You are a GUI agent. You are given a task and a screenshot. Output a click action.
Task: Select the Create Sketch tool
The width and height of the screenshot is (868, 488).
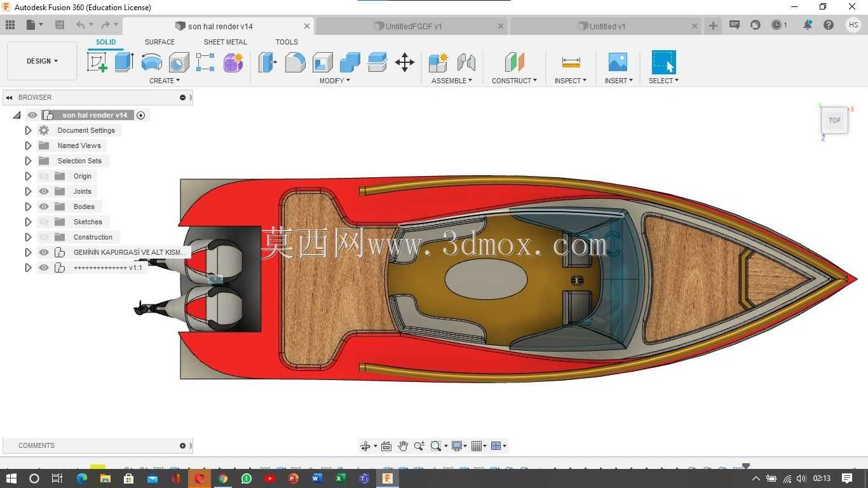pos(97,62)
